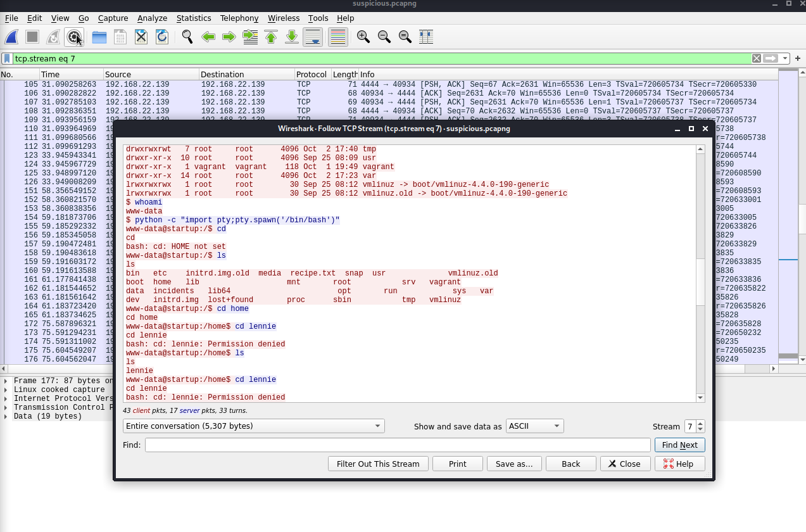Image resolution: width=806 pixels, height=532 pixels.
Task: Zoom in main window text
Action: 363,37
